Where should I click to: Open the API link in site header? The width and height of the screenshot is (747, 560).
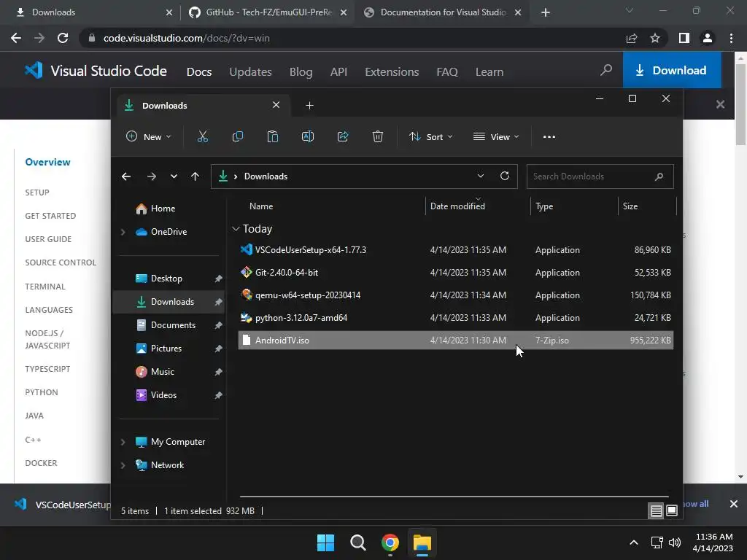click(338, 72)
